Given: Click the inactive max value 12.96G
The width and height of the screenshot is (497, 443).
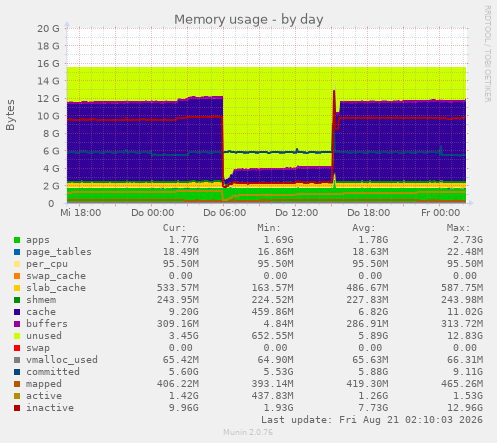Looking at the screenshot, I should point(465,408).
